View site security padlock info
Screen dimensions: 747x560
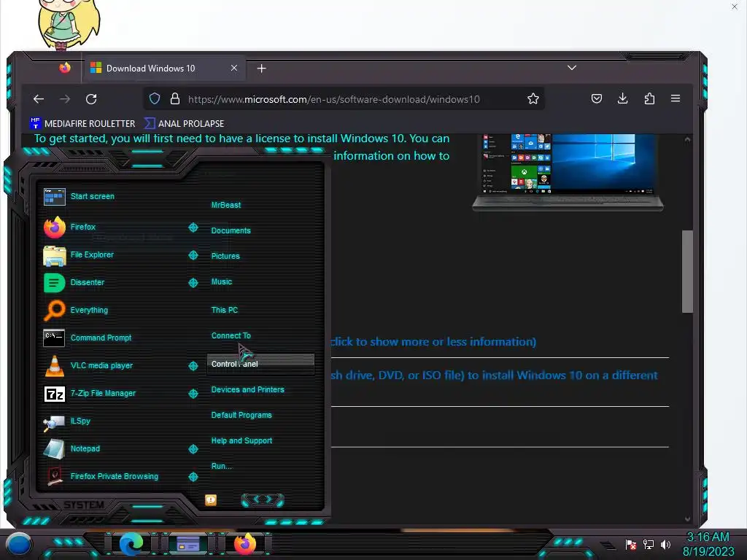pos(175,98)
